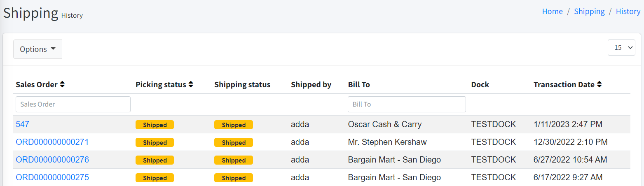Click Shipped picking status badge for order 547

click(x=155, y=125)
